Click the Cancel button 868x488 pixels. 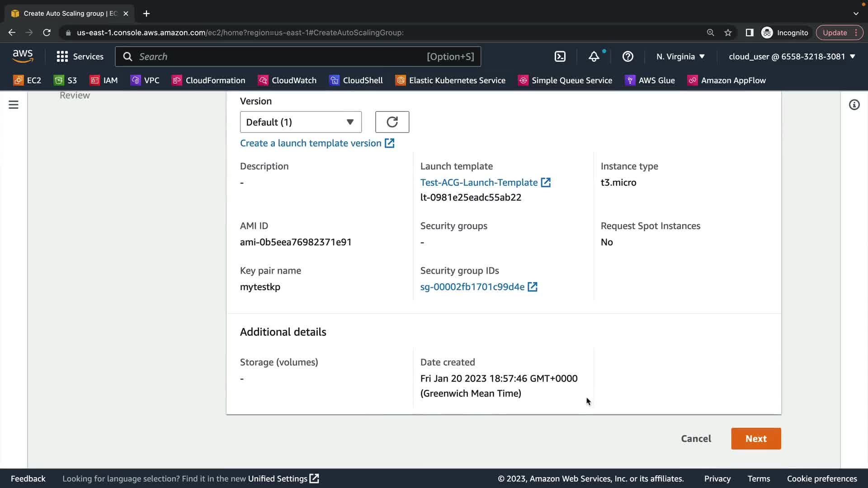[696, 439]
